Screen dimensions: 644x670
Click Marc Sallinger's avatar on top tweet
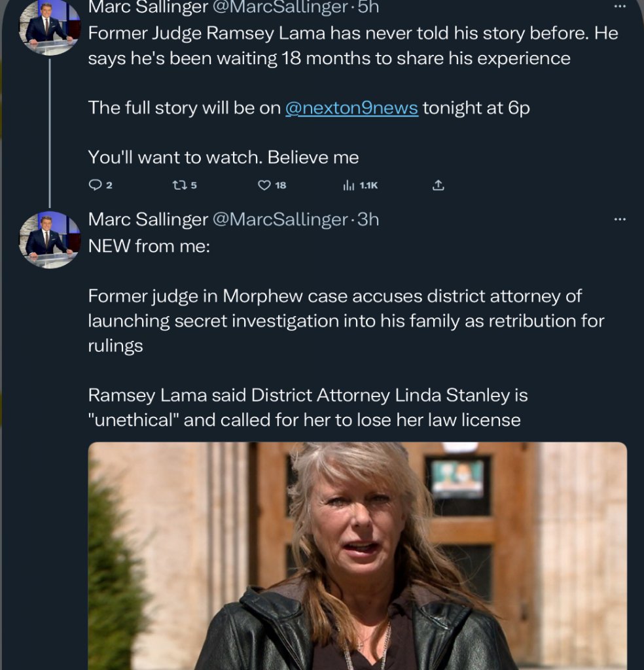tap(50, 26)
